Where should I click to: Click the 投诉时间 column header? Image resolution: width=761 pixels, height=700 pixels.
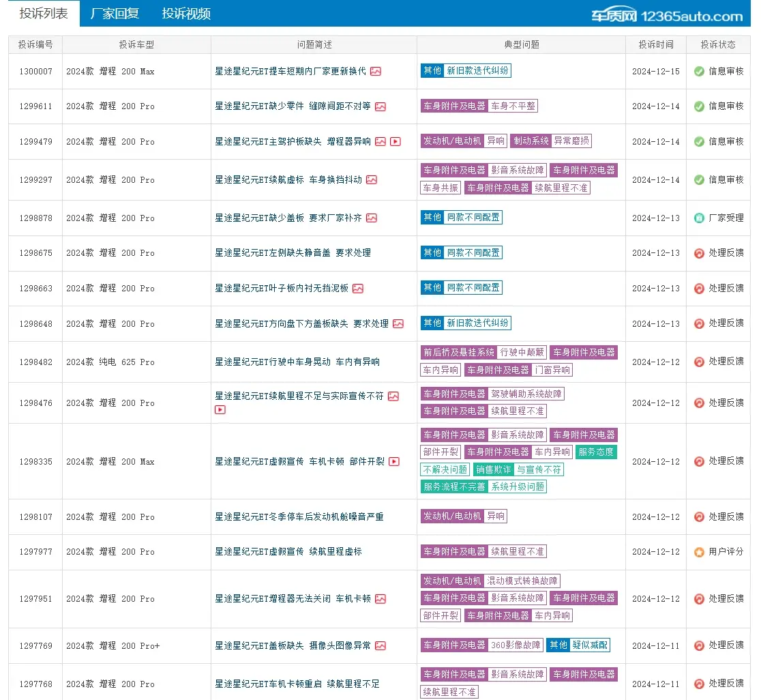tap(656, 44)
